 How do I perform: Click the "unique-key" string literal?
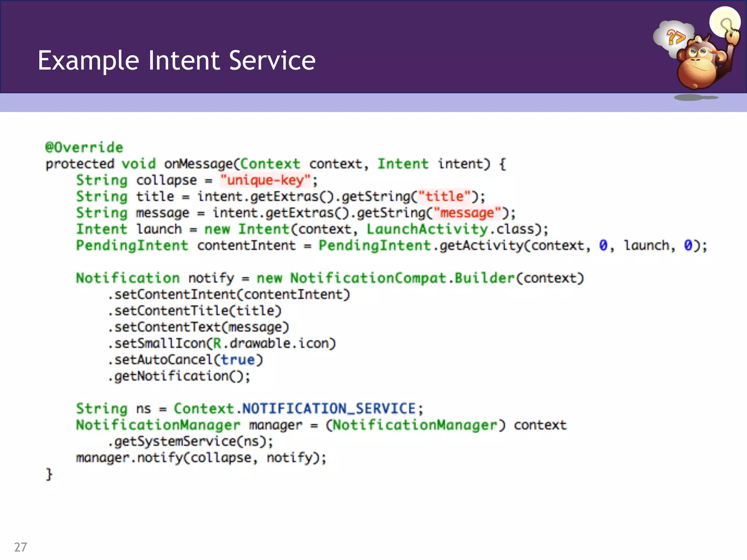click(x=265, y=180)
